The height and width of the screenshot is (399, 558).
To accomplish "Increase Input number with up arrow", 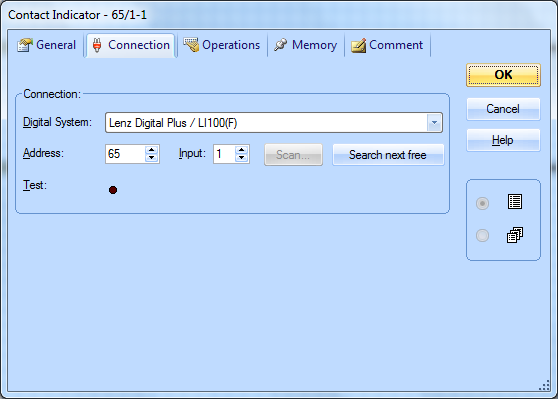I will tap(242, 150).
